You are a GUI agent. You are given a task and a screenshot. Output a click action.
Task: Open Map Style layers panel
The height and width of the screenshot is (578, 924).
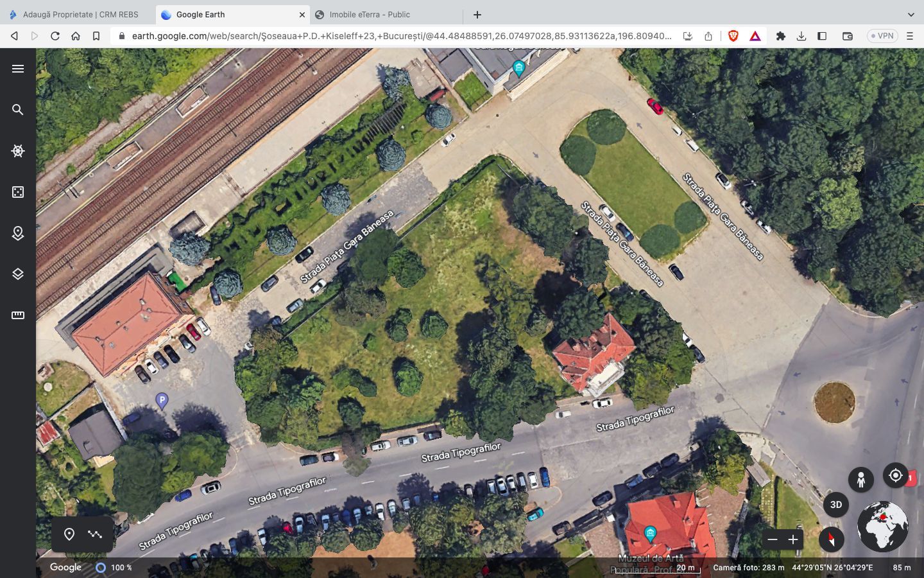(x=17, y=274)
